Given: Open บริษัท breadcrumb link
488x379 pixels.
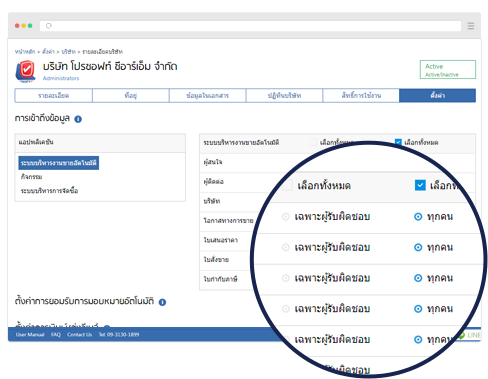Looking at the screenshot, I should 69,52.
